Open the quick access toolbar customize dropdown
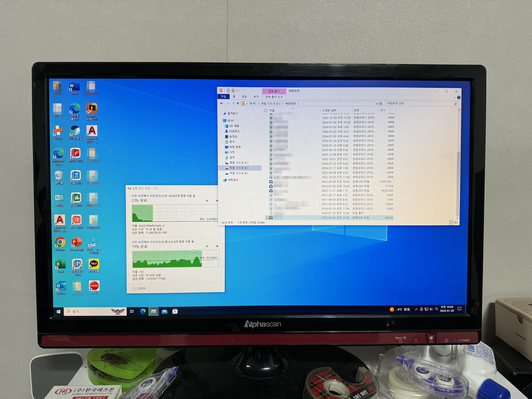The image size is (532, 399). [237, 91]
